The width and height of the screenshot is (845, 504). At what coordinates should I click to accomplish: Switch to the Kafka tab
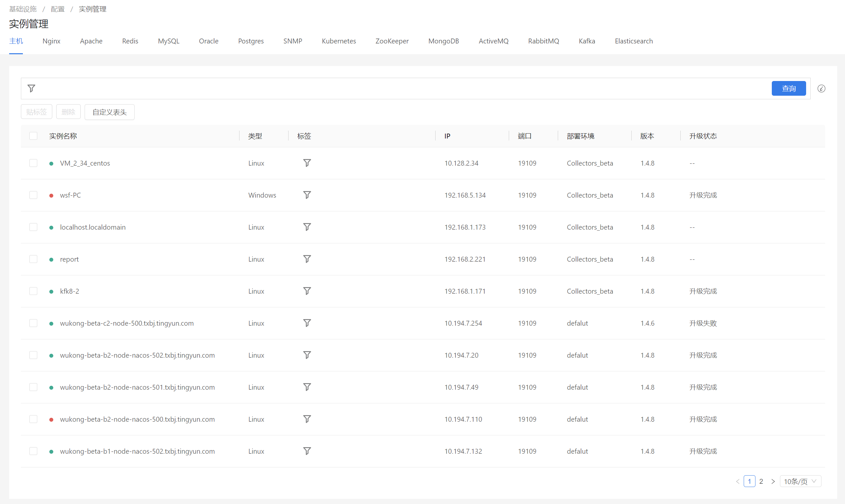click(587, 41)
